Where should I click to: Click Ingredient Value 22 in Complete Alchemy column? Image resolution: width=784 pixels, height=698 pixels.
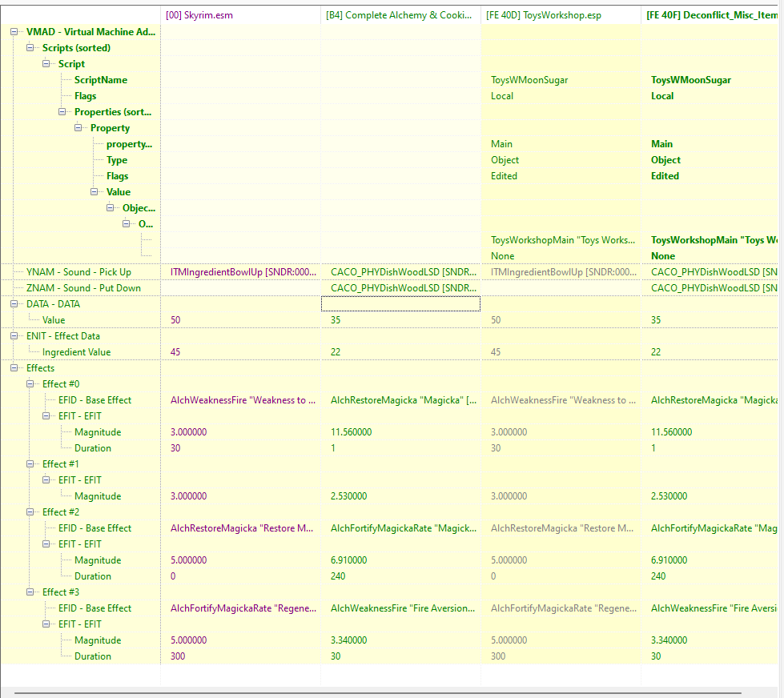click(336, 351)
